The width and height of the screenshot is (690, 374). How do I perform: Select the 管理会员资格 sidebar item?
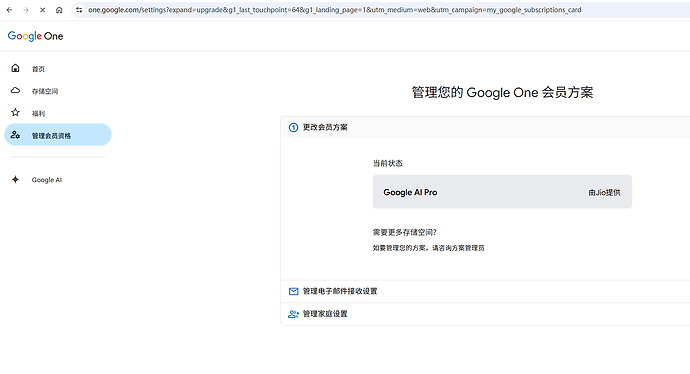pos(58,135)
